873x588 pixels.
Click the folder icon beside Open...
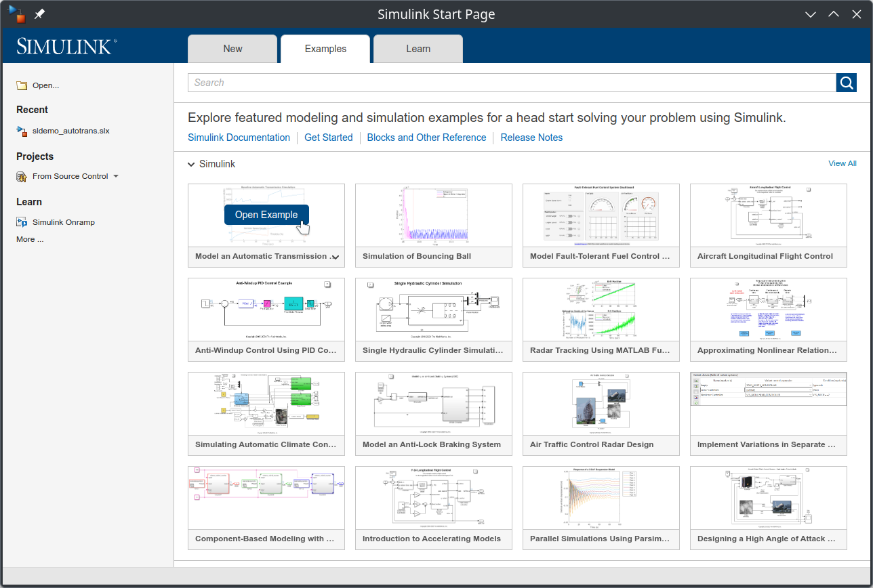(22, 85)
